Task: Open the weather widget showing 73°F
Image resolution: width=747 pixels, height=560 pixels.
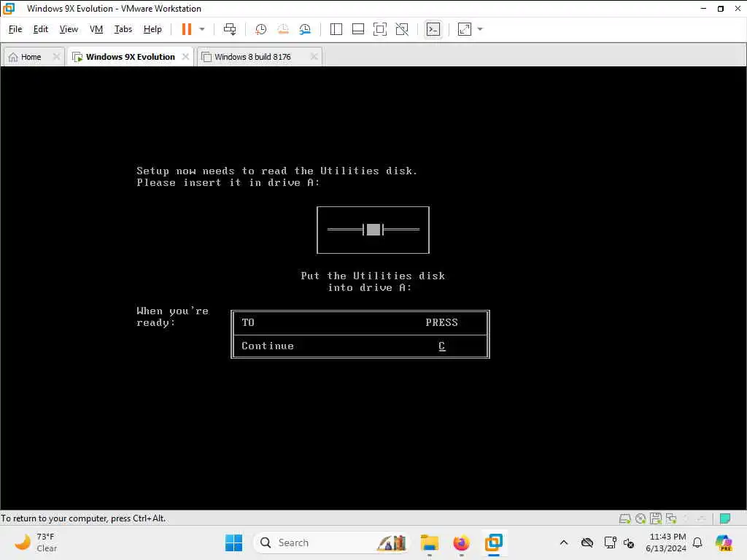Action: coord(36,542)
